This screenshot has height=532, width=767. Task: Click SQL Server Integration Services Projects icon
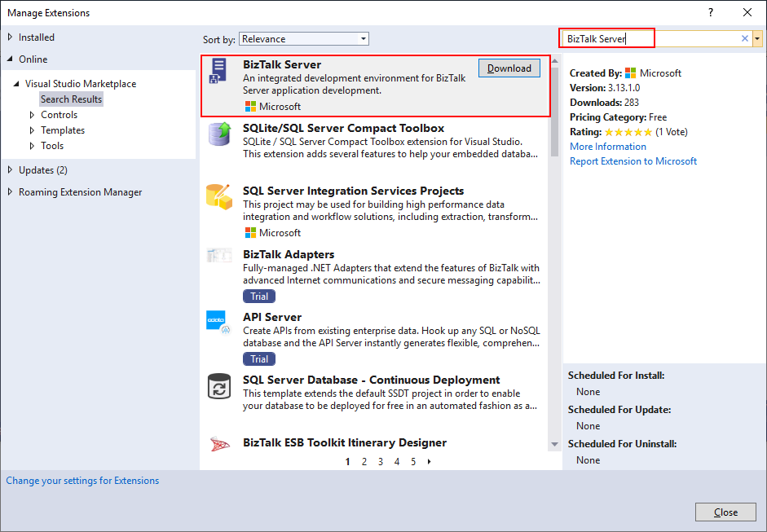click(218, 196)
